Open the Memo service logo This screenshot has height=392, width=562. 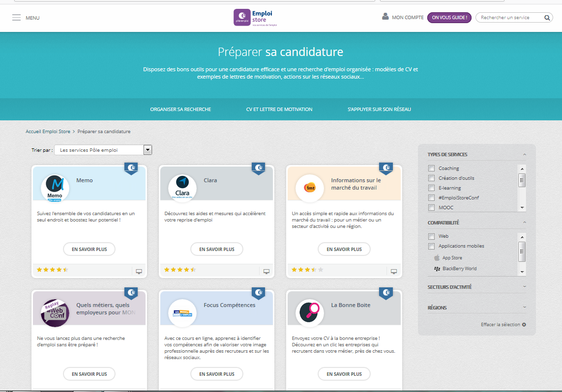click(55, 188)
